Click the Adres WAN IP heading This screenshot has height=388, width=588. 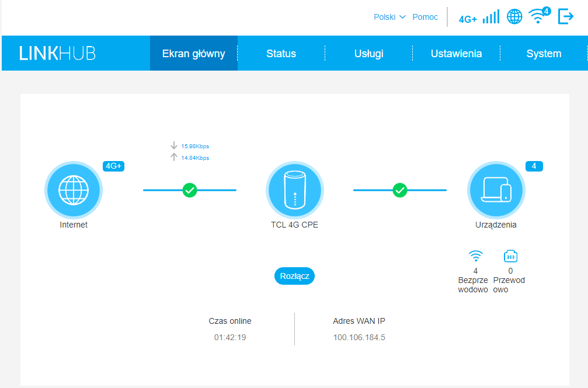(359, 321)
